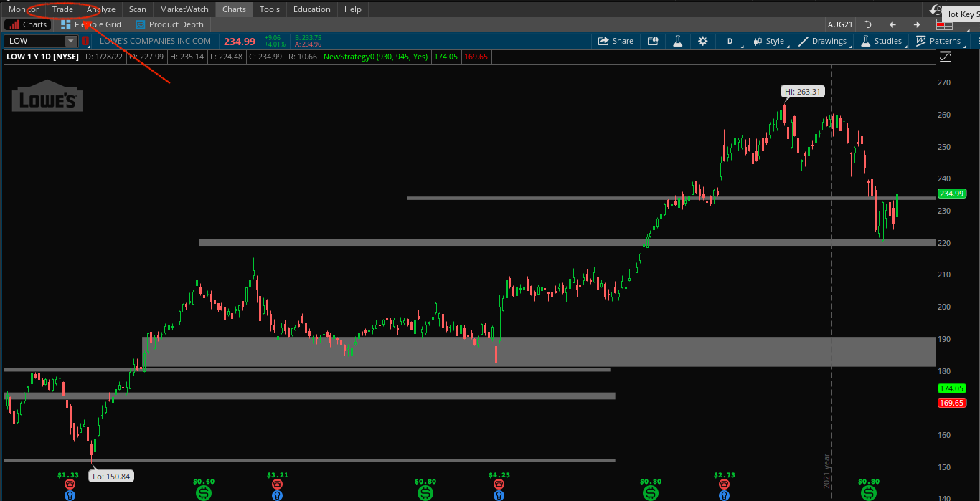Open the Drawings dropdown
The width and height of the screenshot is (980, 501).
[823, 41]
